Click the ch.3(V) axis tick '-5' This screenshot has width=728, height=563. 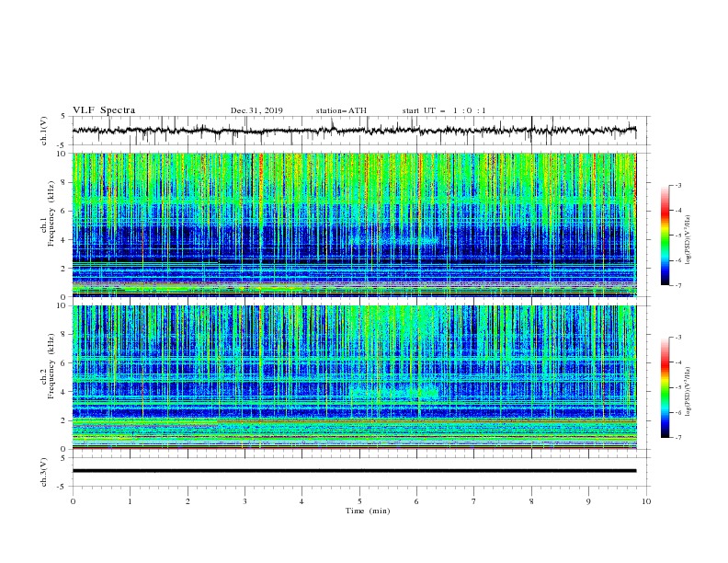click(x=63, y=487)
